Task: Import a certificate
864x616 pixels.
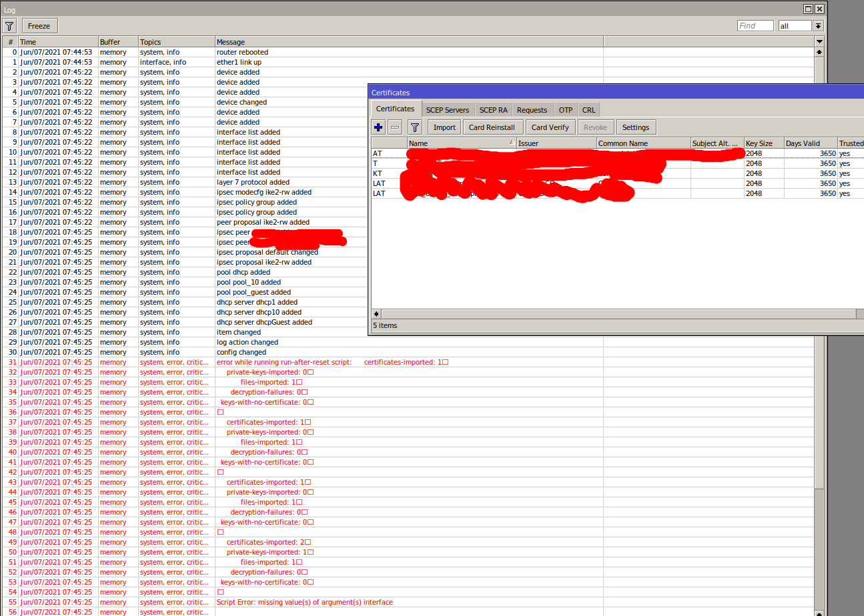Action: 444,127
